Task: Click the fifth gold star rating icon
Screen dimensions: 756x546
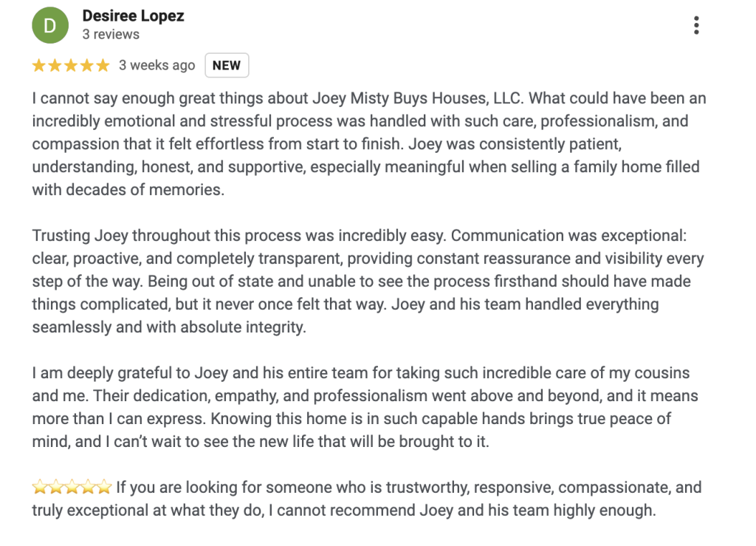Action: (103, 65)
